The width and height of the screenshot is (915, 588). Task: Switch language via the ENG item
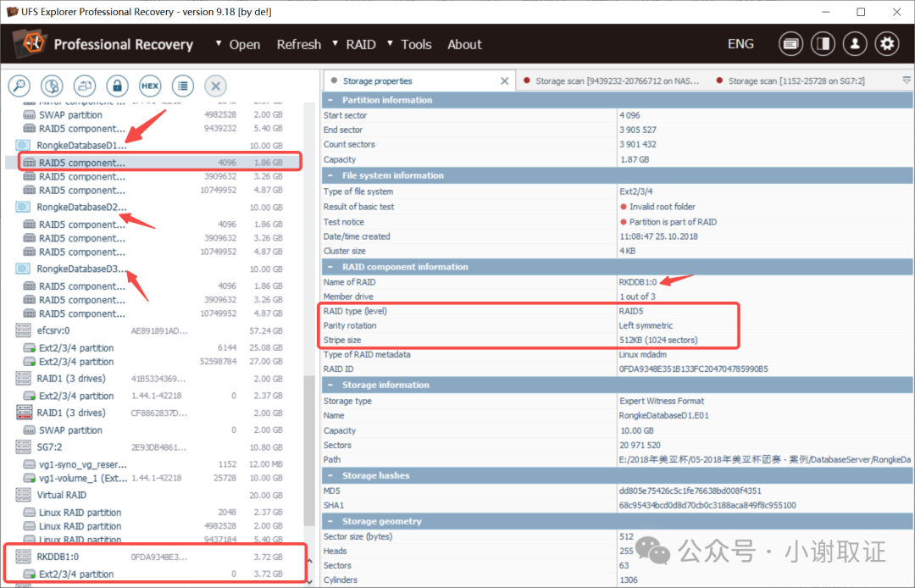coord(740,44)
